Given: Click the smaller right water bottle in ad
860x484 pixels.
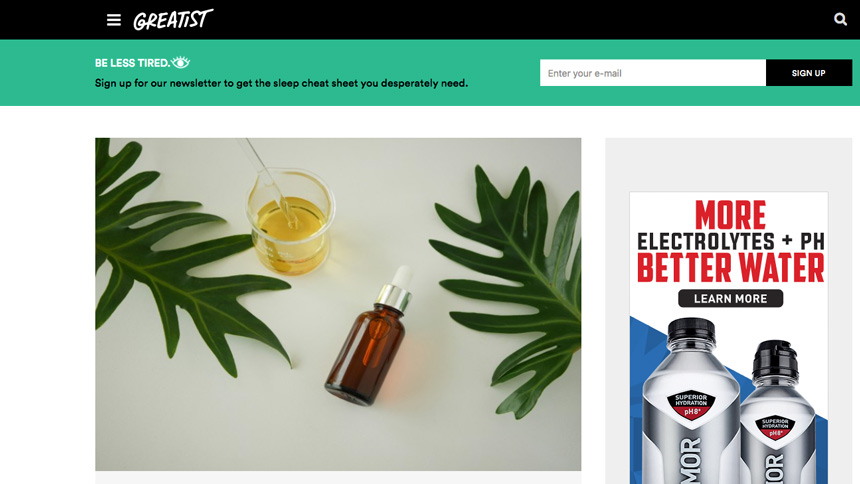Looking at the screenshot, I should coord(777,413).
